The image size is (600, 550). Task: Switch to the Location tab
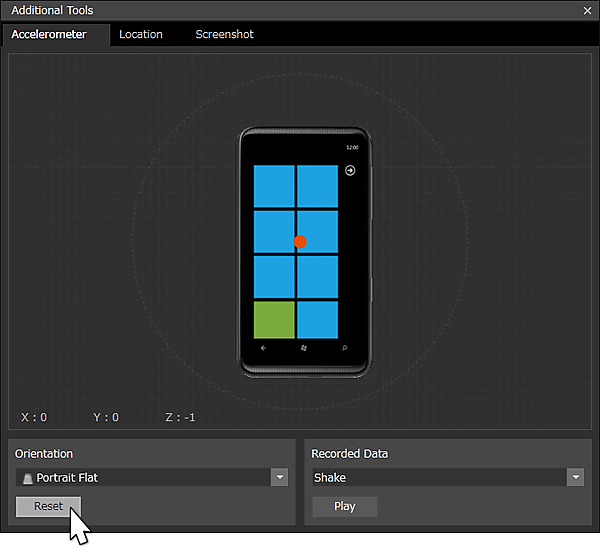[x=140, y=34]
